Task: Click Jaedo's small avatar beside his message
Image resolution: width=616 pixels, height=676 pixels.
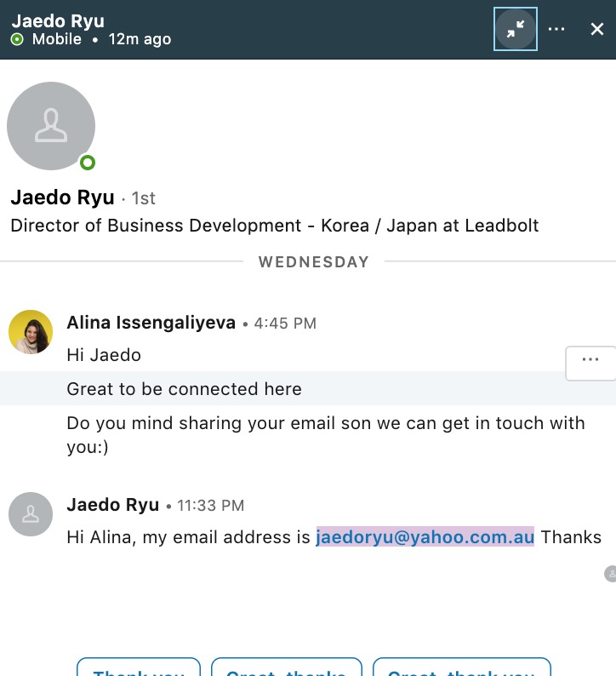Action: [x=31, y=513]
